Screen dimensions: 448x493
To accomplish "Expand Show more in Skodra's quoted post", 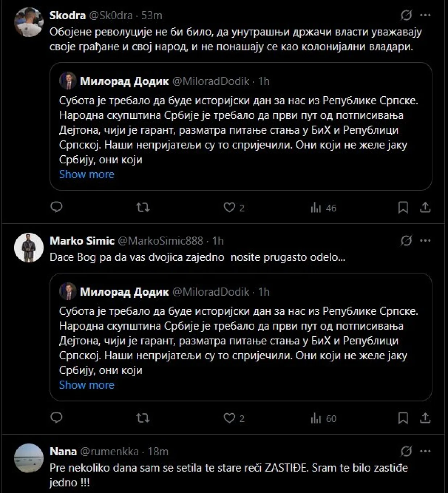I will 87,174.
